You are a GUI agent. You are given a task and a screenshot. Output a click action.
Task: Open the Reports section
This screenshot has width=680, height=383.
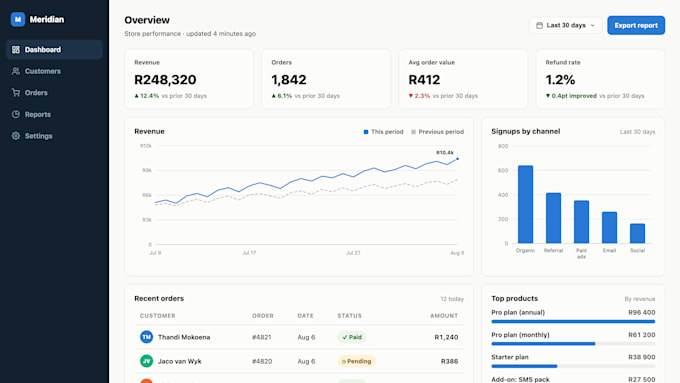54,114
